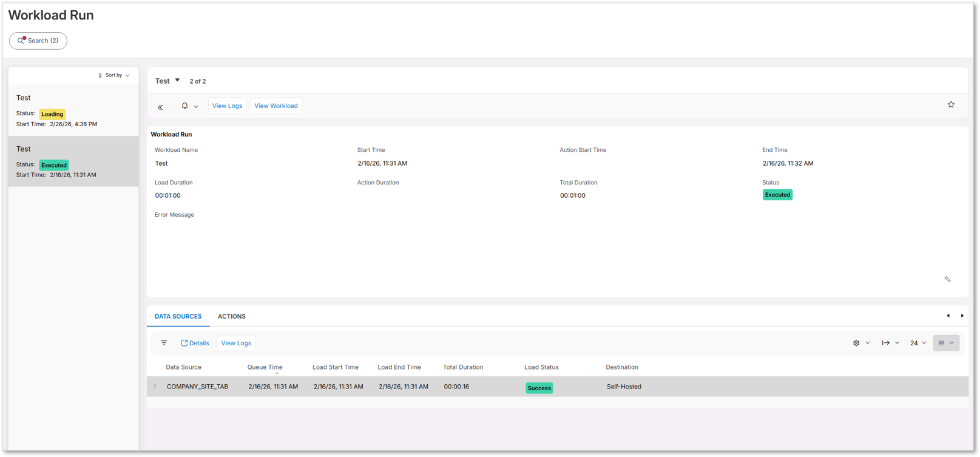
Task: Click the End Time value 2/16/26, 11:32 AM
Action: [x=788, y=163]
